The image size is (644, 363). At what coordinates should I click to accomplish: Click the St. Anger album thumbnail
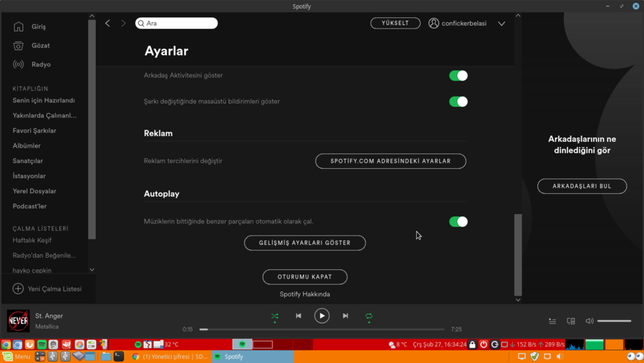[x=19, y=321]
